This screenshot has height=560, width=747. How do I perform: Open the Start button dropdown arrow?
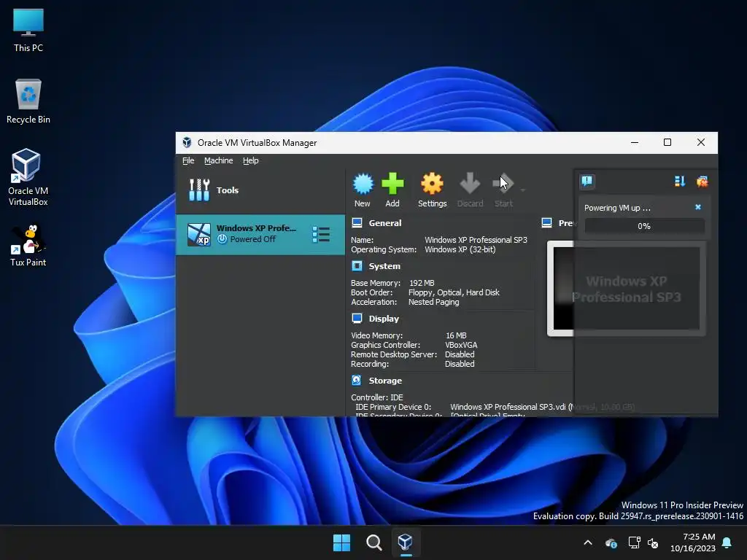[x=522, y=190]
